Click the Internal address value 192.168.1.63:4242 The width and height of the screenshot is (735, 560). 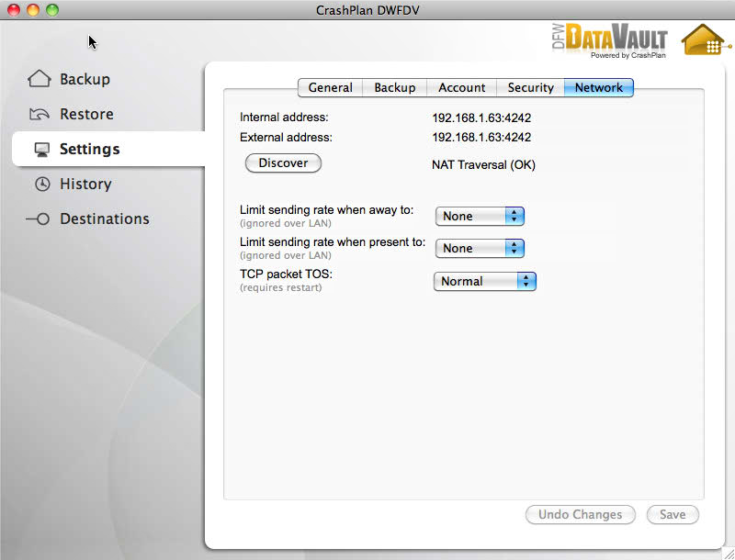(x=481, y=118)
